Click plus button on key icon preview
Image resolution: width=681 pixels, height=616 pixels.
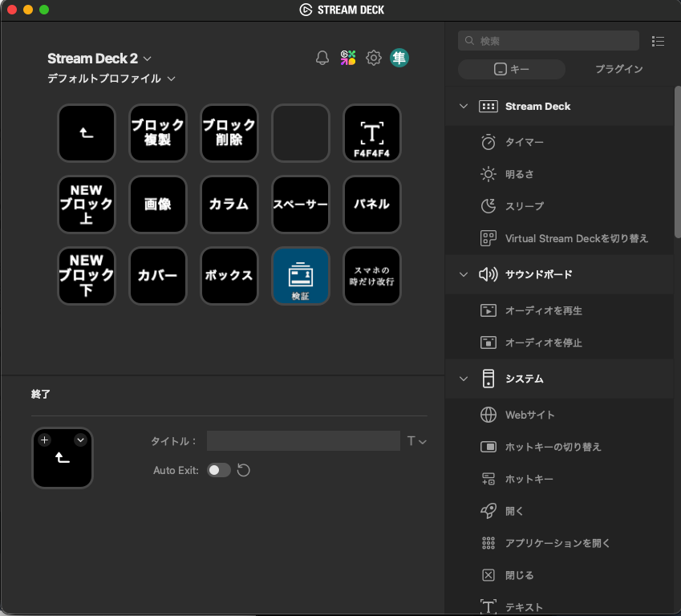pos(44,440)
